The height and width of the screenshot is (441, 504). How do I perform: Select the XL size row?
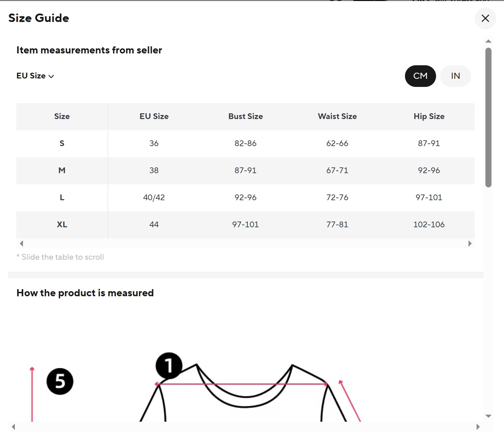pyautogui.click(x=245, y=225)
